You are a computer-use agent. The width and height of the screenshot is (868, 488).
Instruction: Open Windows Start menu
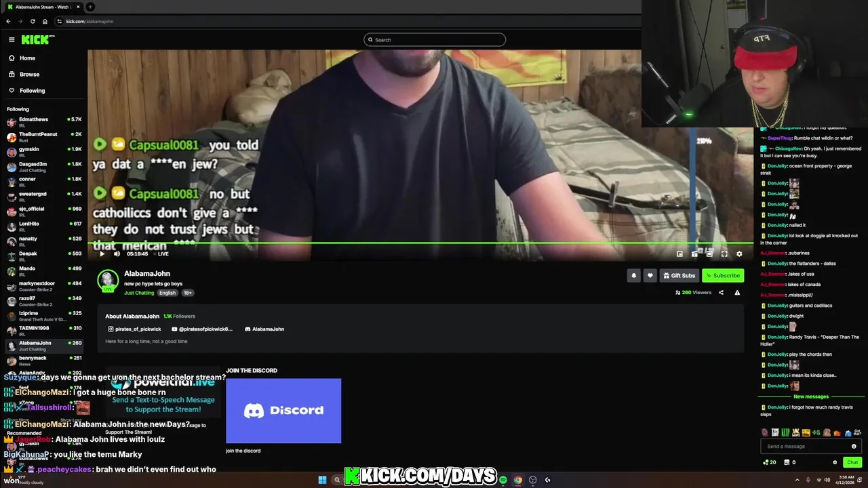tap(322, 480)
